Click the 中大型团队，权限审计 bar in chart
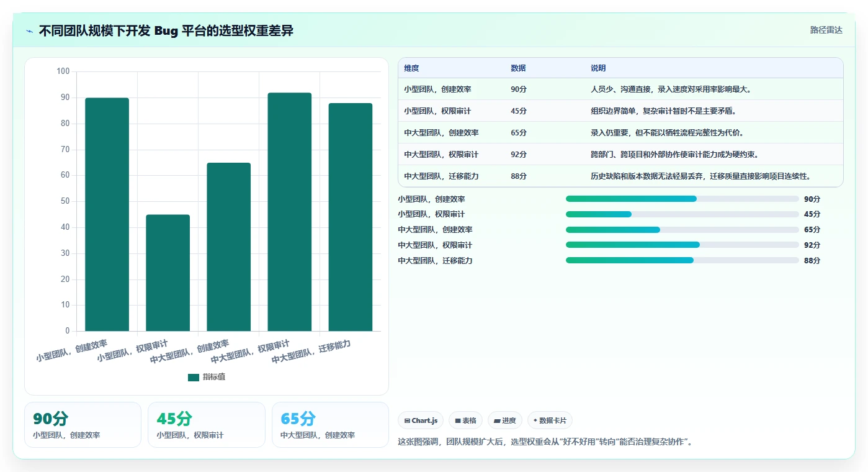The image size is (868, 472). [289, 212]
